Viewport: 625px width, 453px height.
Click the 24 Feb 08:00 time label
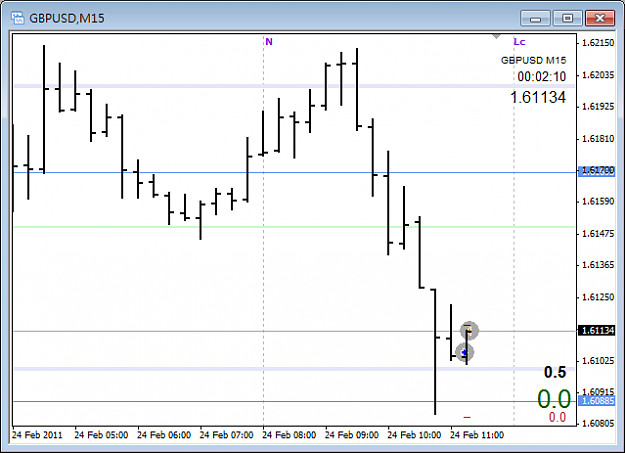[289, 435]
